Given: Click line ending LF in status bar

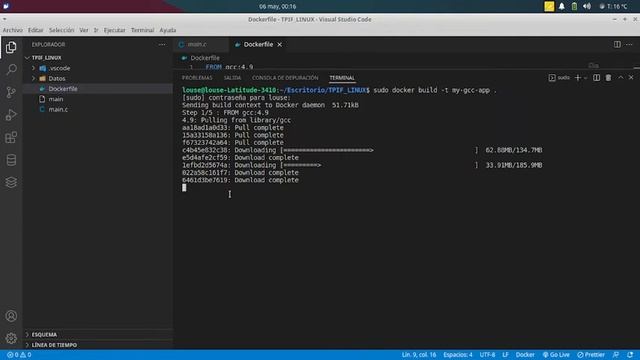Looking at the screenshot, I should (505, 355).
